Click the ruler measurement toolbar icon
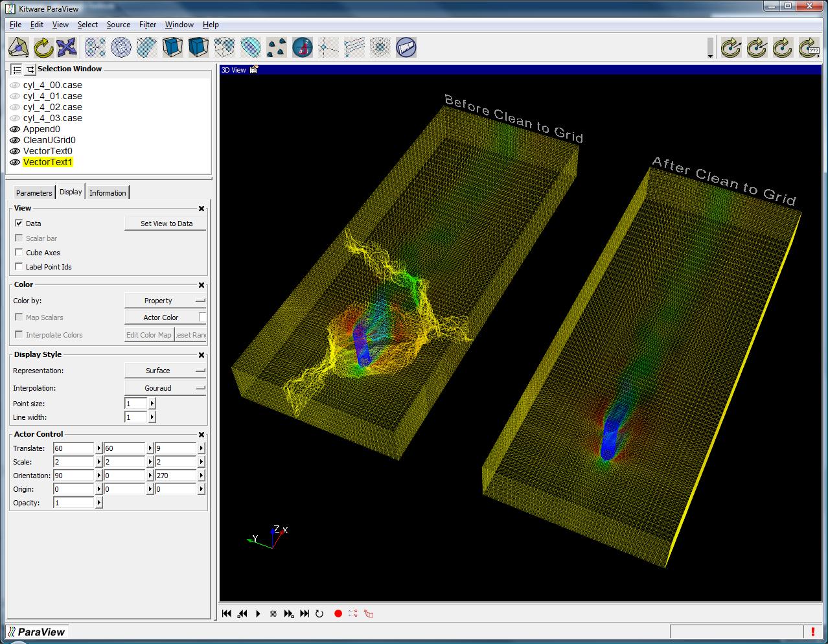This screenshot has height=644, width=828. click(x=406, y=47)
